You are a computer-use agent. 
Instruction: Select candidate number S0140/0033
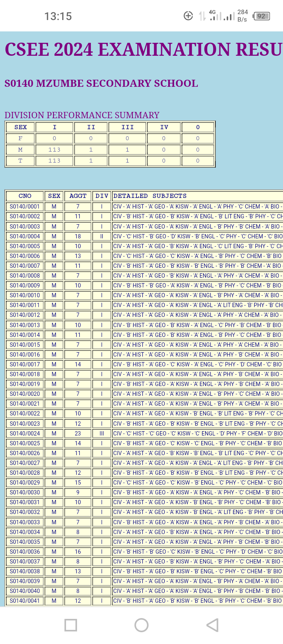click(x=25, y=522)
